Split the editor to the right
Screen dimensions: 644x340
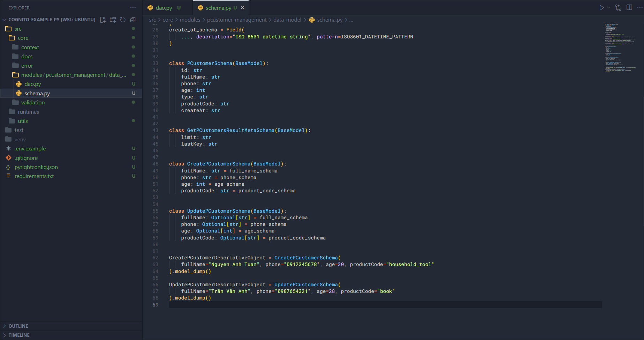coord(629,8)
